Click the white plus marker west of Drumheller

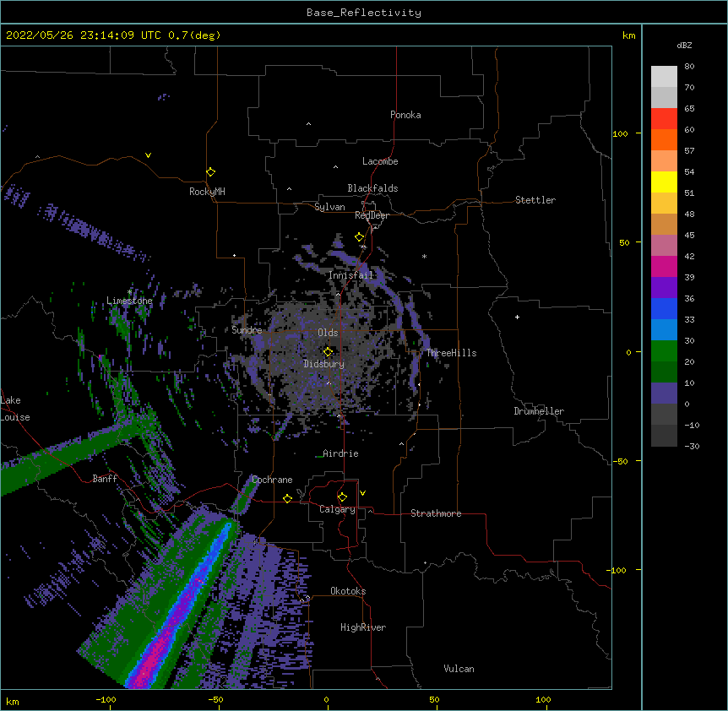(x=517, y=317)
